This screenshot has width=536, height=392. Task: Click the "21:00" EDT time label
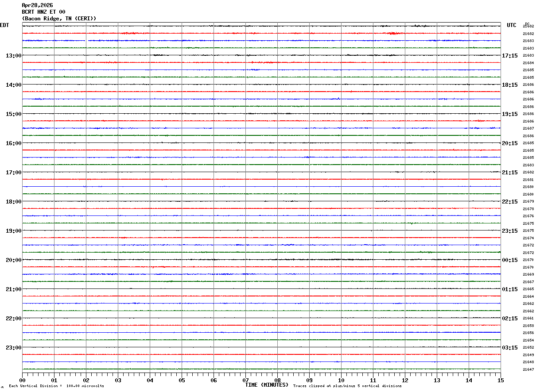(13, 289)
